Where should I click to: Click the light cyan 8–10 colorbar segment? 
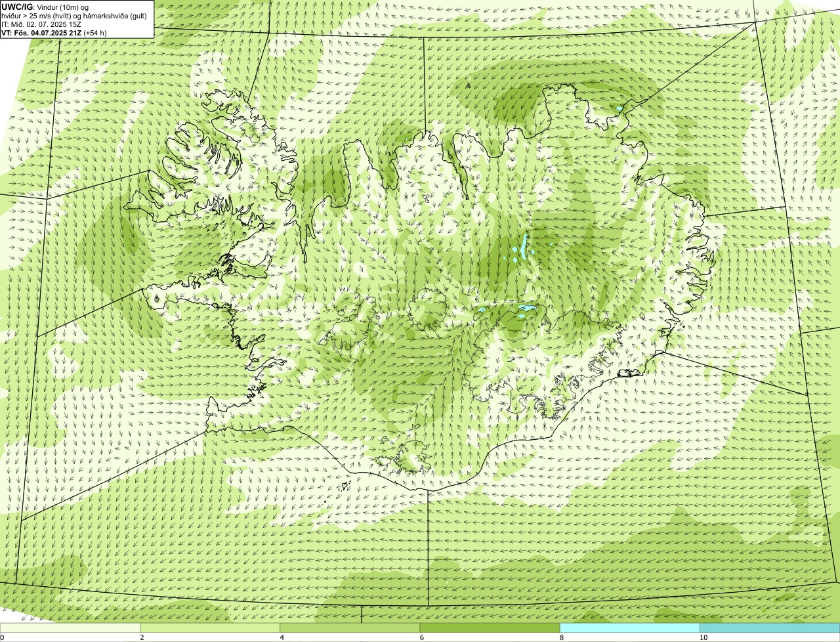tap(630, 628)
